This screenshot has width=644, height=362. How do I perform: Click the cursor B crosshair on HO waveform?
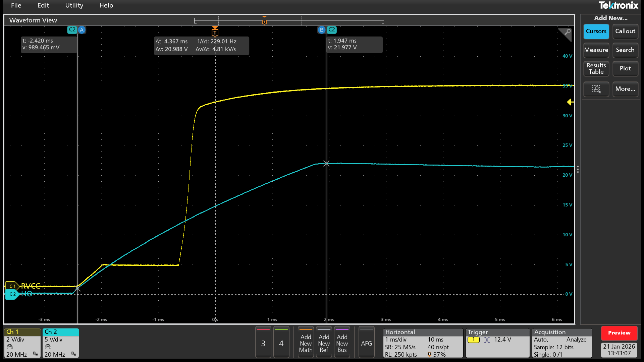point(326,164)
